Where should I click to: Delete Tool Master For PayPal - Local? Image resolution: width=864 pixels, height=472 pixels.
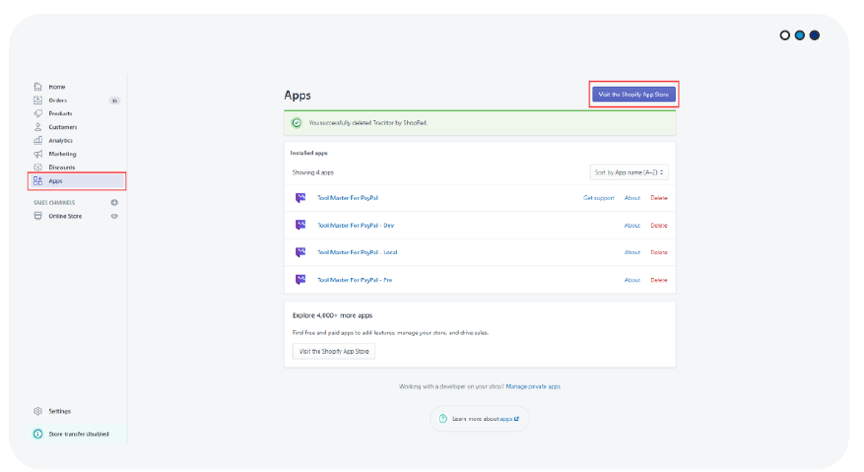click(x=658, y=252)
